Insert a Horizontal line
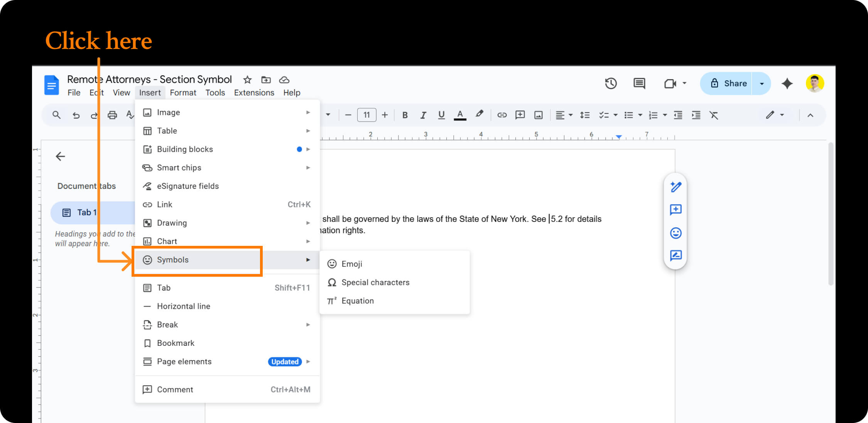868x423 pixels. (x=227, y=306)
